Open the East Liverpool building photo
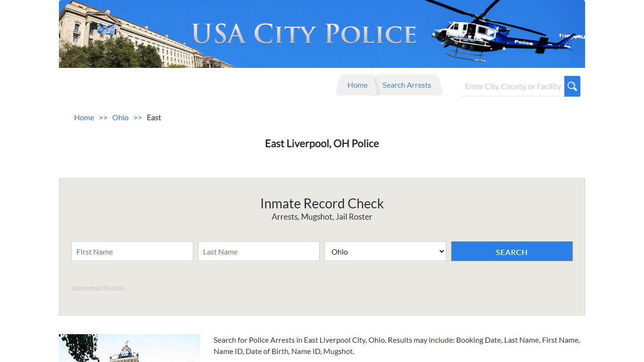This screenshot has width=644, height=362. (x=130, y=348)
